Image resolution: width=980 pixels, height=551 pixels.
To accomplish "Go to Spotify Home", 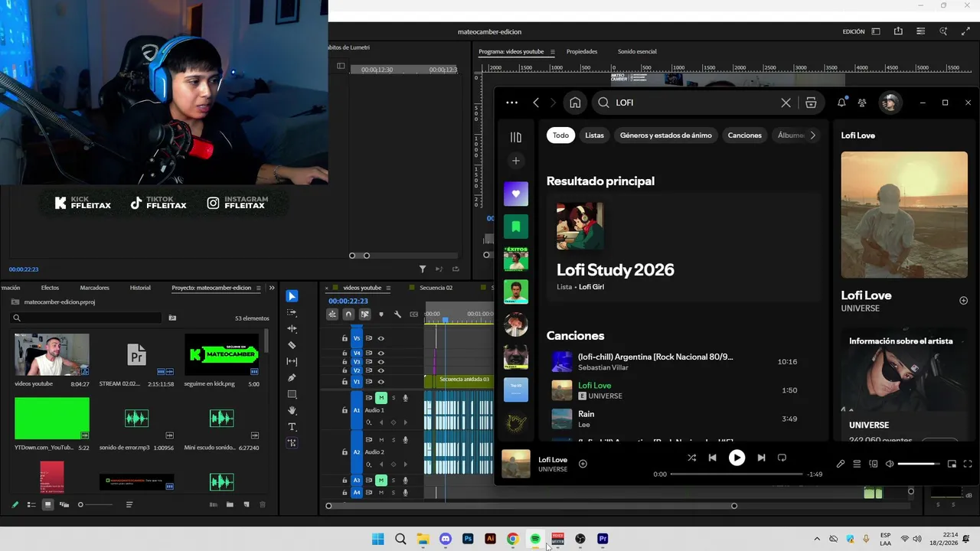I will click(575, 103).
